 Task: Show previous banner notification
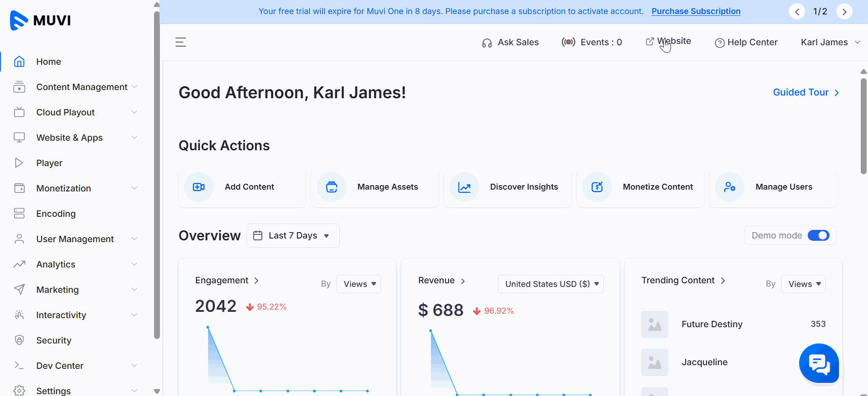(797, 12)
